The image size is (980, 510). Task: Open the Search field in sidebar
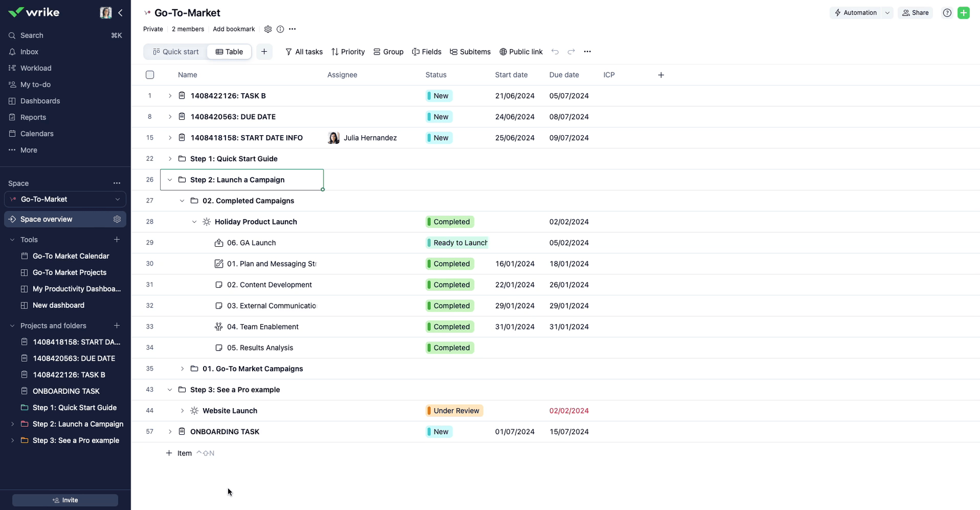[x=32, y=35]
